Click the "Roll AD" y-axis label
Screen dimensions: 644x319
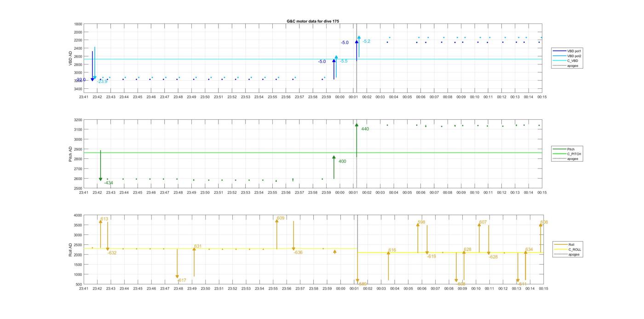pyautogui.click(x=70, y=249)
